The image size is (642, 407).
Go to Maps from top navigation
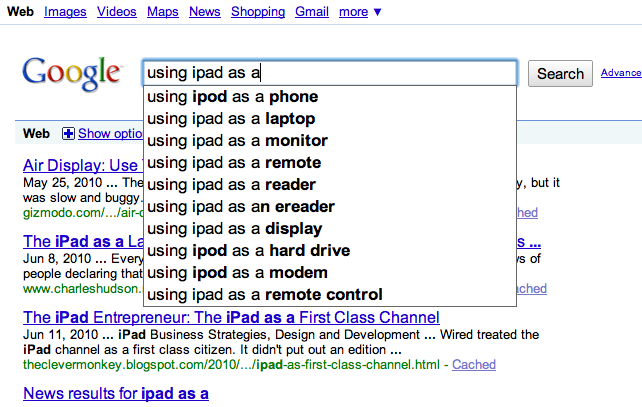(x=163, y=12)
